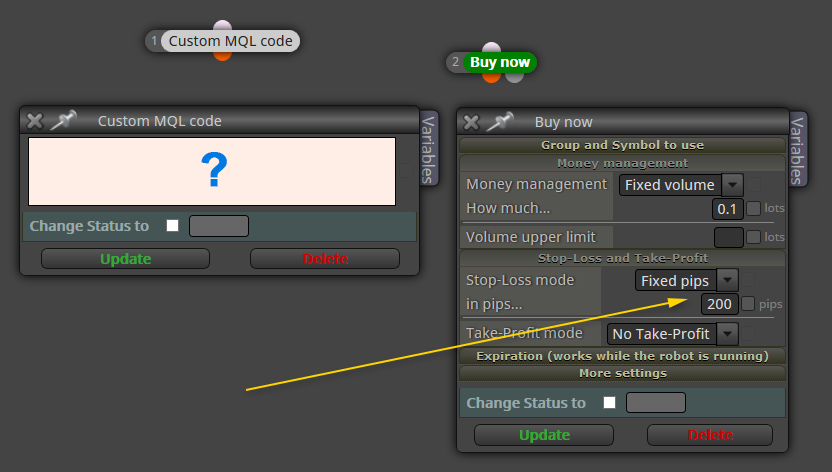The width and height of the screenshot is (832, 472).
Task: Click the code area with question mark
Action: pyautogui.click(x=212, y=171)
